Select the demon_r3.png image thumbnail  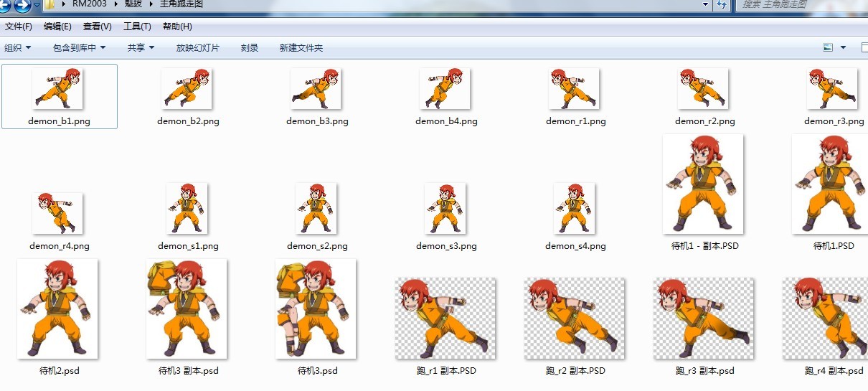[833, 89]
